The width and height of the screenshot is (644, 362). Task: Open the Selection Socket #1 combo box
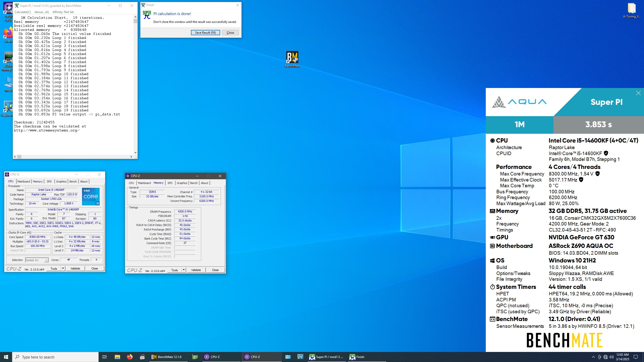coord(37,260)
